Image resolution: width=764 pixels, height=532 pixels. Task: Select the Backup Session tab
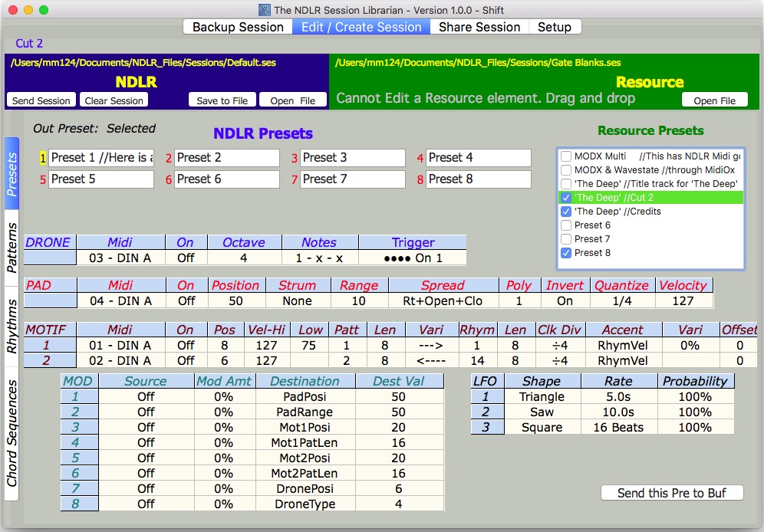coord(237,27)
